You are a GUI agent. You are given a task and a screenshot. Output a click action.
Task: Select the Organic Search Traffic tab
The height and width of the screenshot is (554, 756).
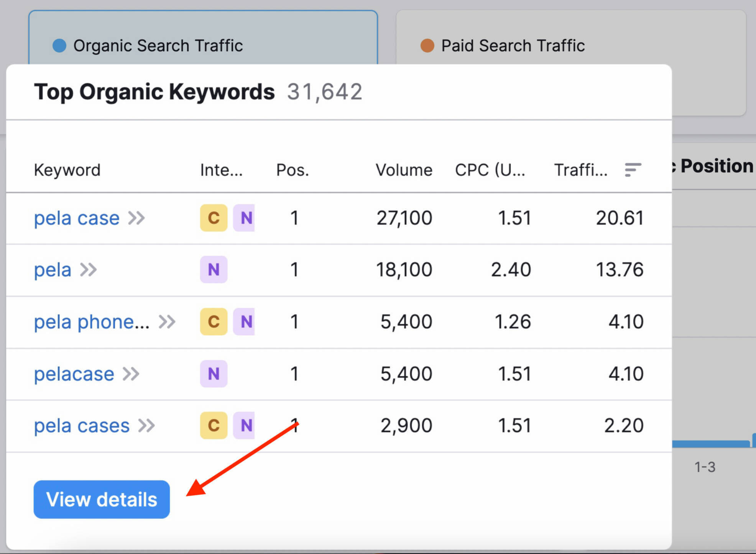(x=203, y=38)
